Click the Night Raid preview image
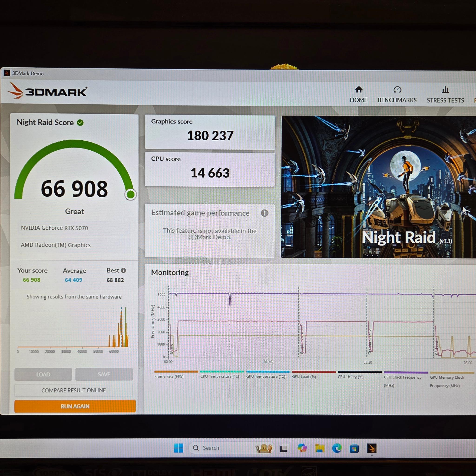 [378, 187]
